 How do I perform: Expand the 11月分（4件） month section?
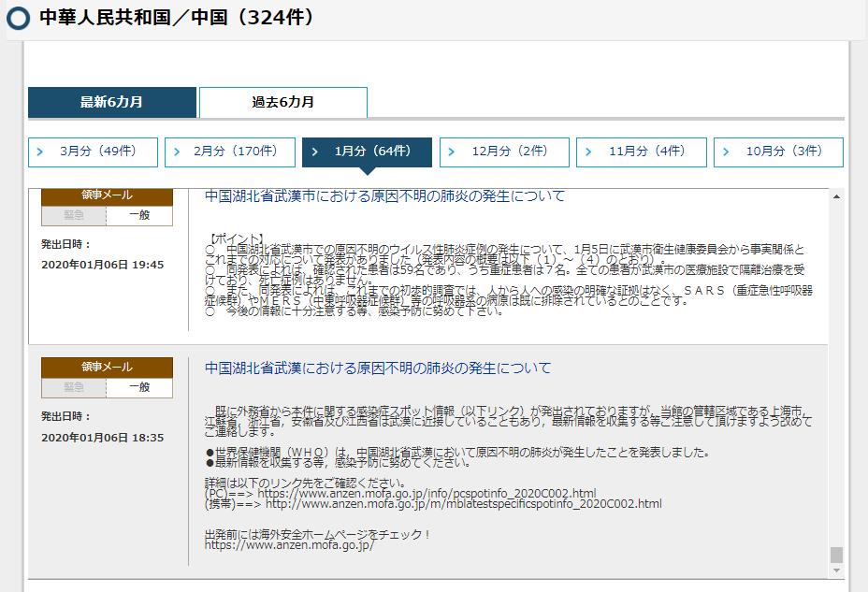[641, 152]
